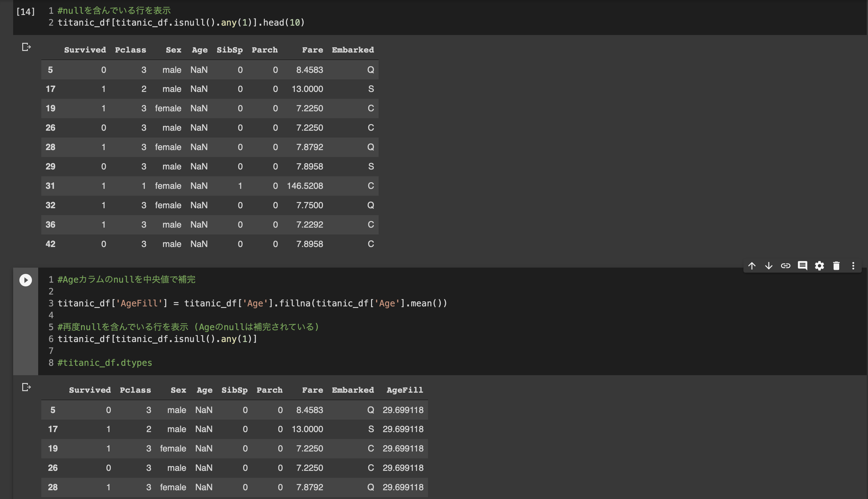Screen dimensions: 868x499
Task: Run the AgeFill code cell
Action: coord(25,280)
